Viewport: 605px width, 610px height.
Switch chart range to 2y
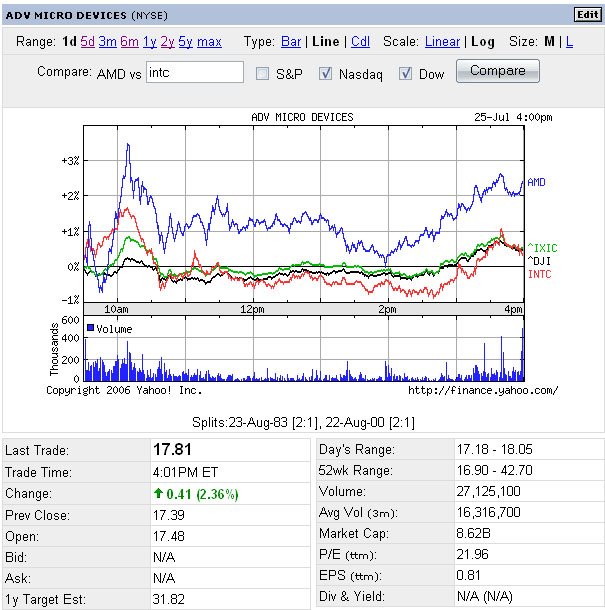point(167,42)
